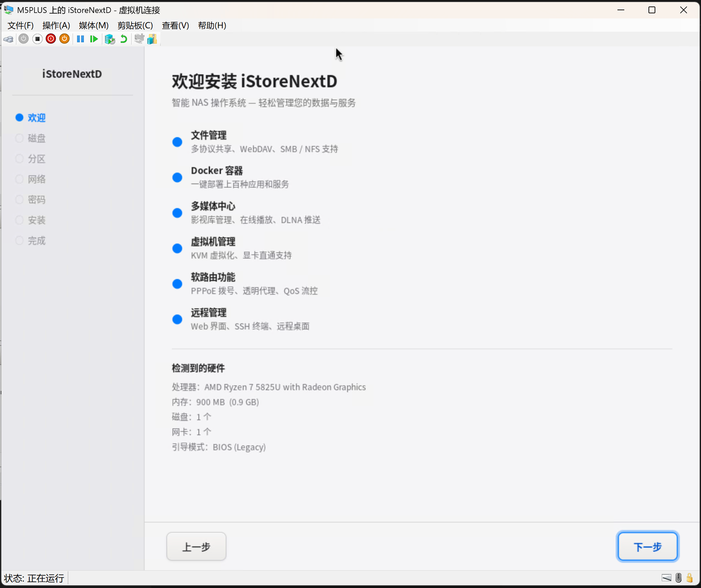This screenshot has height=588, width=701.
Task: Open the 剪贴板(C) menu
Action: [x=135, y=26]
